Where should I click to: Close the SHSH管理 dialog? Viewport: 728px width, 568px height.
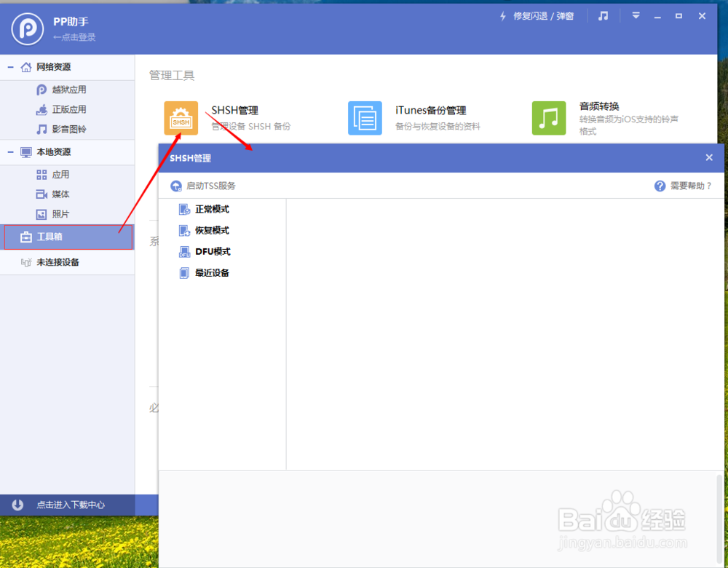pos(709,157)
